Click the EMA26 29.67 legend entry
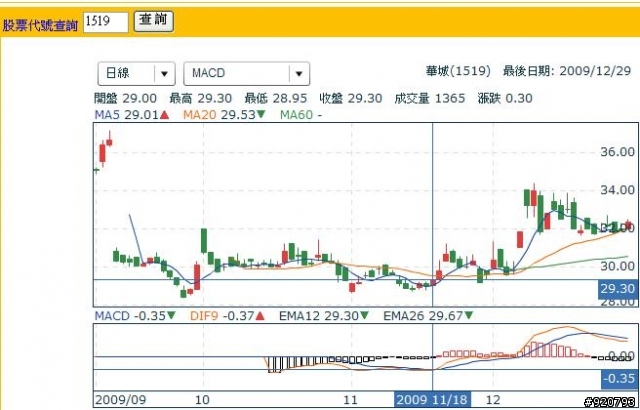 pos(429,316)
